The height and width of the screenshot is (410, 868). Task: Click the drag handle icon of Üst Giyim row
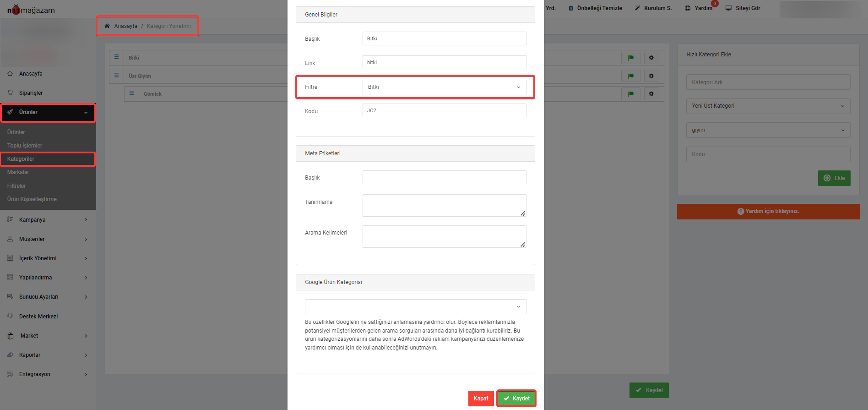[x=116, y=76]
